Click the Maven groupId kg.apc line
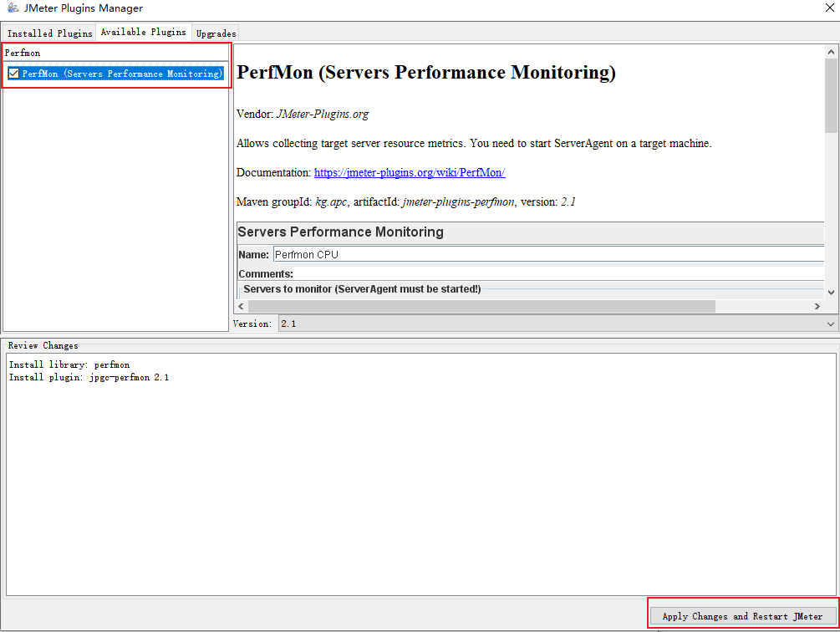 (405, 202)
